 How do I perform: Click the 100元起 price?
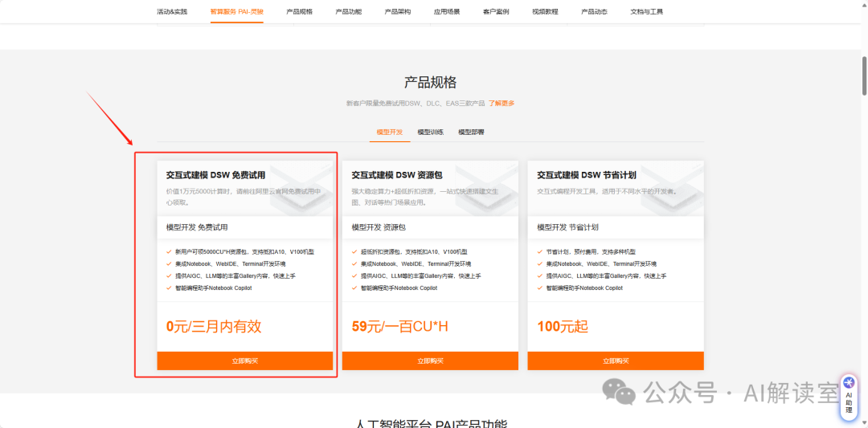563,327
